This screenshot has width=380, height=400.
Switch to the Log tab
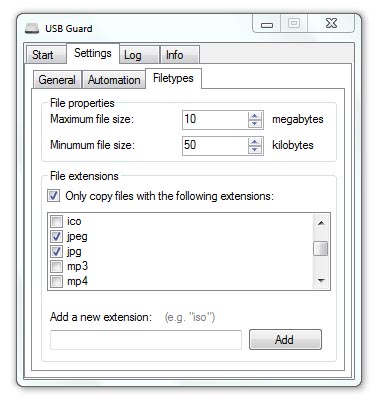pos(139,55)
